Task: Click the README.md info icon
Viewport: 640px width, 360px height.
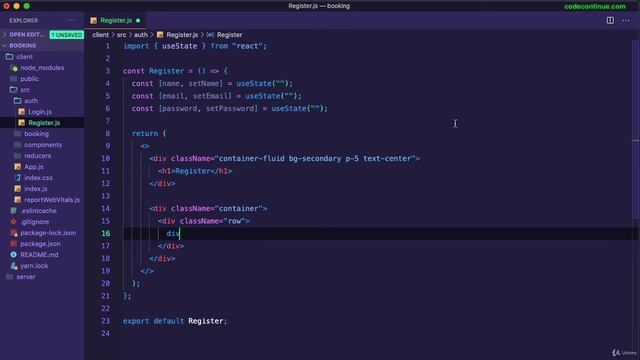Action: (13, 255)
